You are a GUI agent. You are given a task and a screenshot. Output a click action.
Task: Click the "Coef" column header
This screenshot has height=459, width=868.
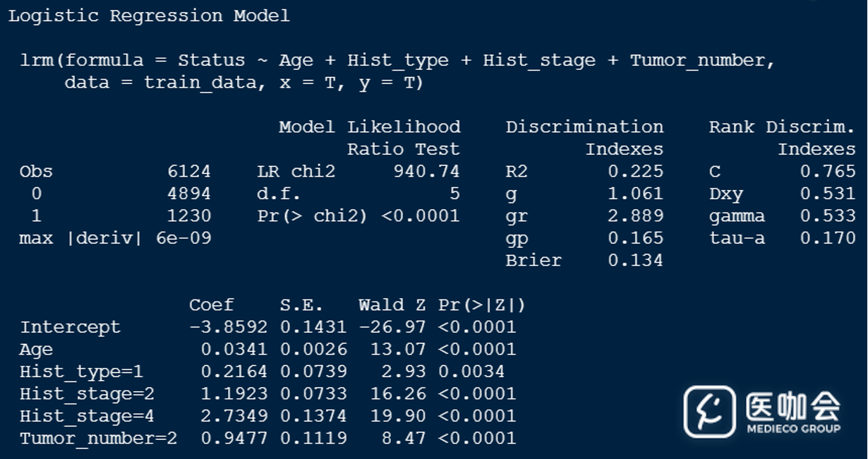click(x=211, y=305)
